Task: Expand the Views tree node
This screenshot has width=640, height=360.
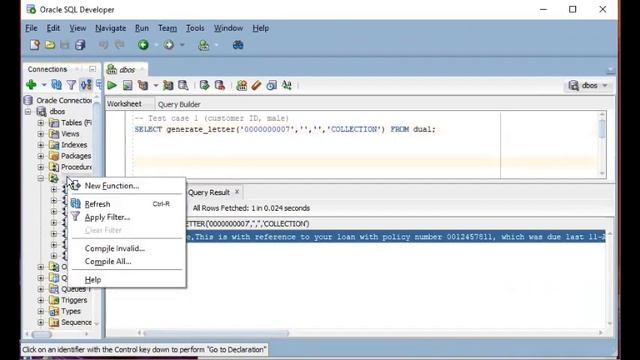Action: 40,133
